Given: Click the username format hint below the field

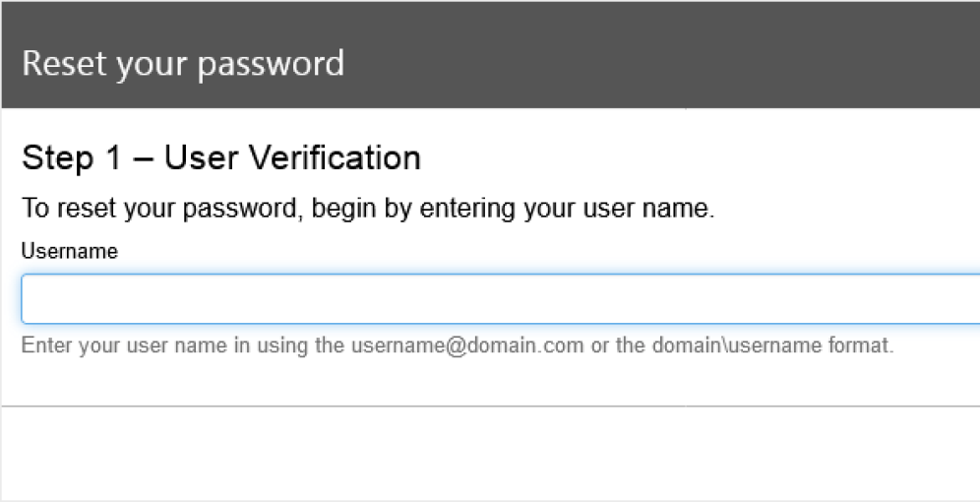Looking at the screenshot, I should click(x=458, y=345).
